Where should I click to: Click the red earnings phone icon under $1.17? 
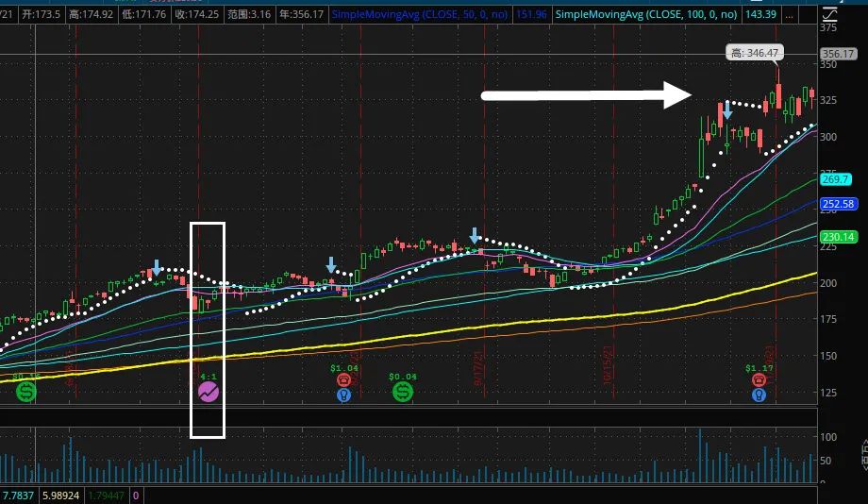click(x=759, y=379)
